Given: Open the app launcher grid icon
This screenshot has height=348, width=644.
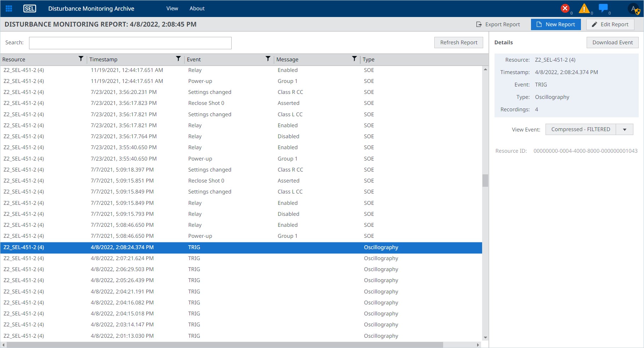Looking at the screenshot, I should click(x=9, y=9).
